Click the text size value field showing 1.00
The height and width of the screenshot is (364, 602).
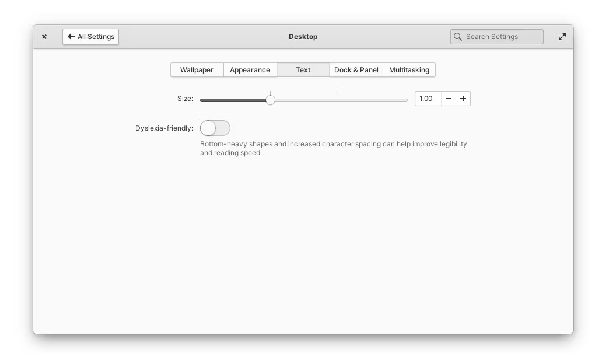(x=428, y=99)
